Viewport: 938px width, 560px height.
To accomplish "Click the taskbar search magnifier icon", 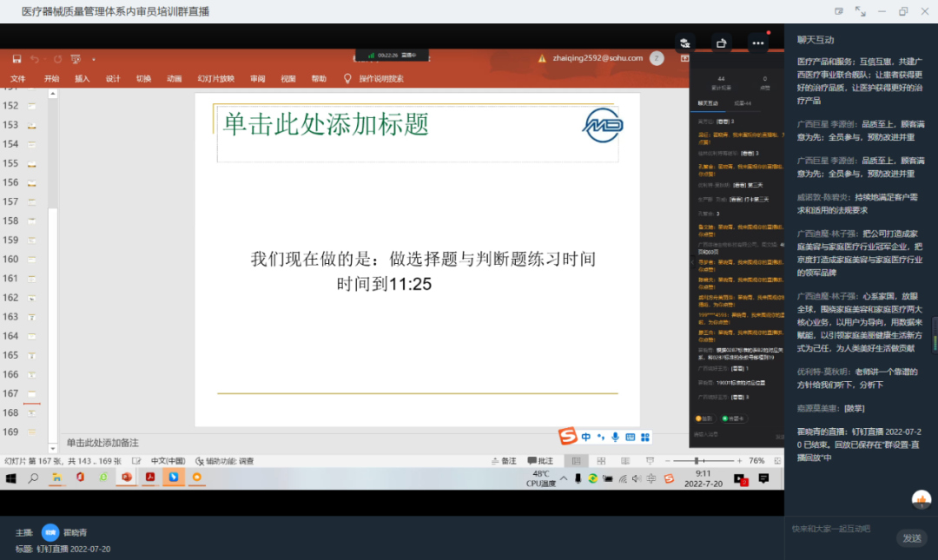I will pyautogui.click(x=34, y=478).
